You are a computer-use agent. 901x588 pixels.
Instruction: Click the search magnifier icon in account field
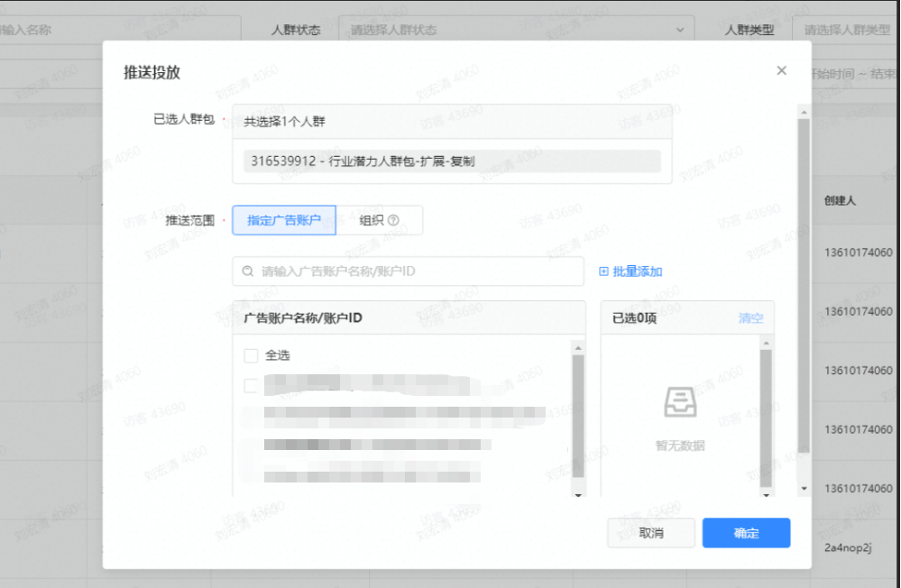[248, 271]
